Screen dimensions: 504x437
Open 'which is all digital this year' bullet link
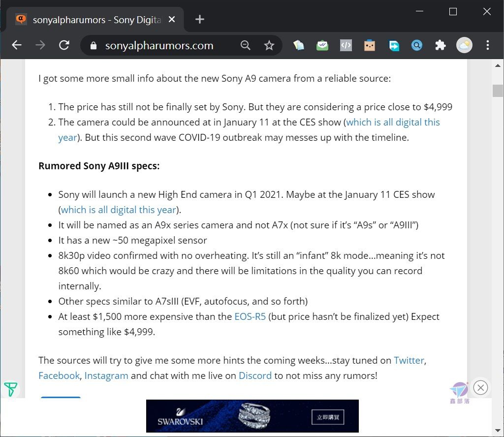[x=119, y=210]
